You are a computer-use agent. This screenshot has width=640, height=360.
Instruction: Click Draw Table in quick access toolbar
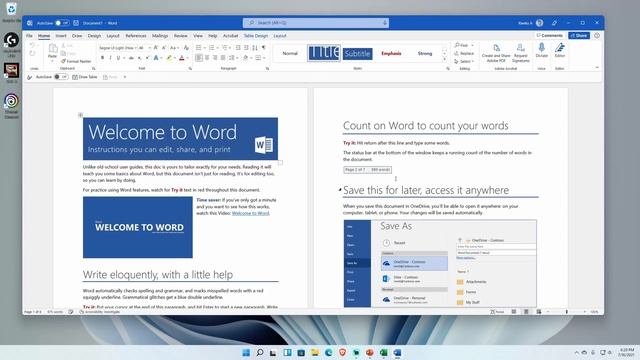[85, 77]
